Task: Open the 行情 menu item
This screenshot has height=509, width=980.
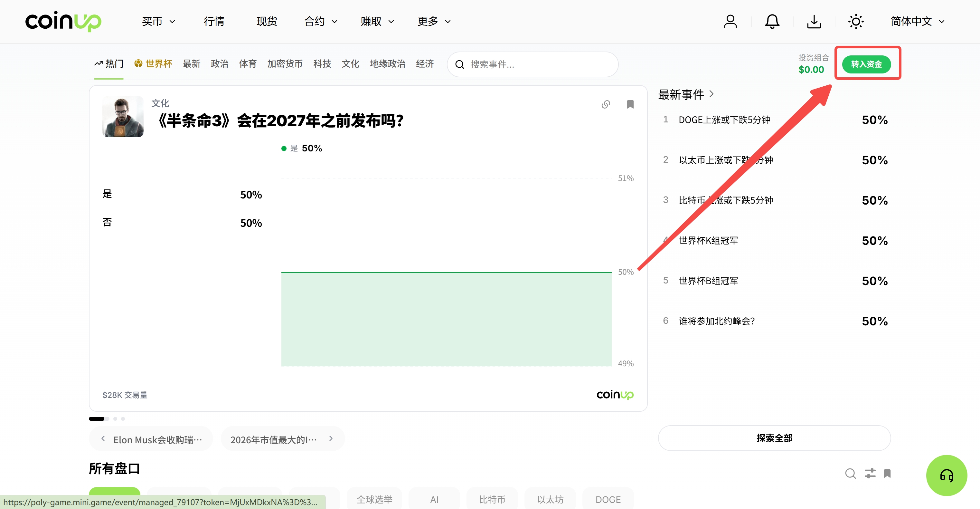Action: coord(214,21)
